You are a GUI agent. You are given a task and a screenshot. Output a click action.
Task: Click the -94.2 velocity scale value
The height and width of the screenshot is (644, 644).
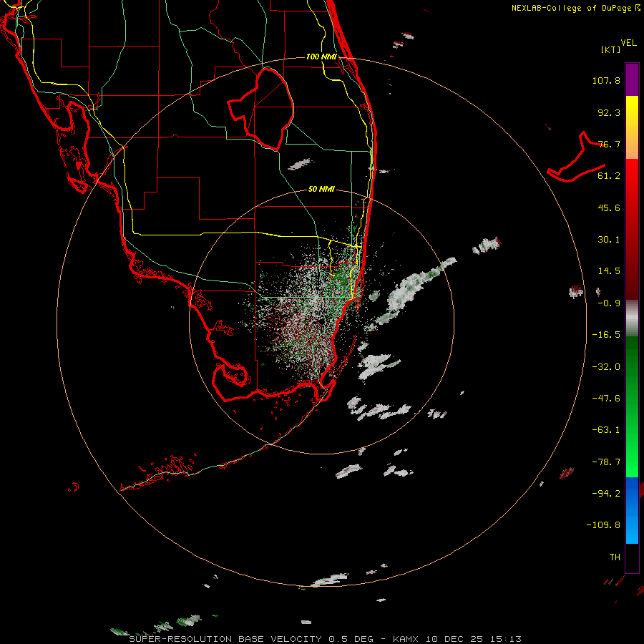606,493
